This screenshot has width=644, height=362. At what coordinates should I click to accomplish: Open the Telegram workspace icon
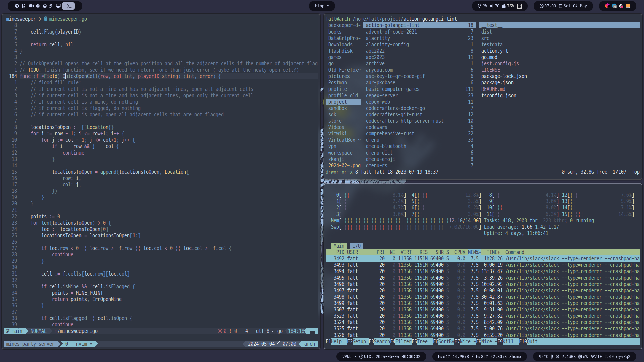17,6
